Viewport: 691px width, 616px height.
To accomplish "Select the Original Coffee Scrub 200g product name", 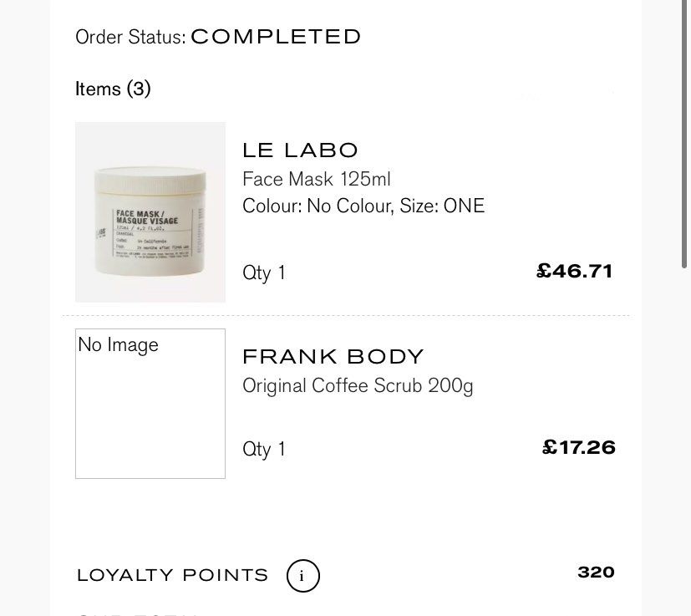I will coord(358,385).
